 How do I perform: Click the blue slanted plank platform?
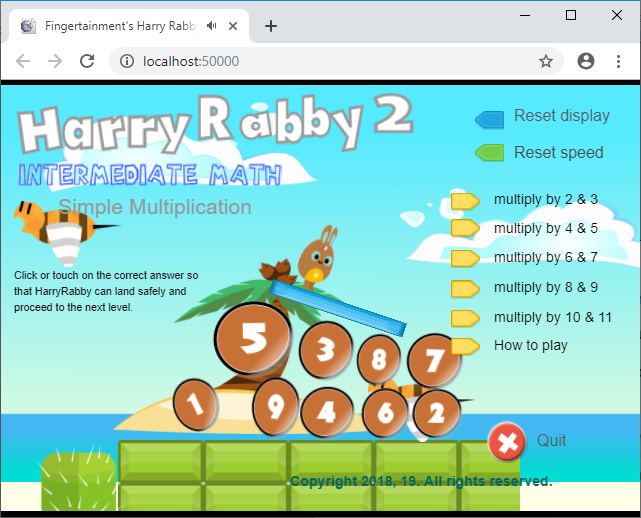[x=338, y=307]
